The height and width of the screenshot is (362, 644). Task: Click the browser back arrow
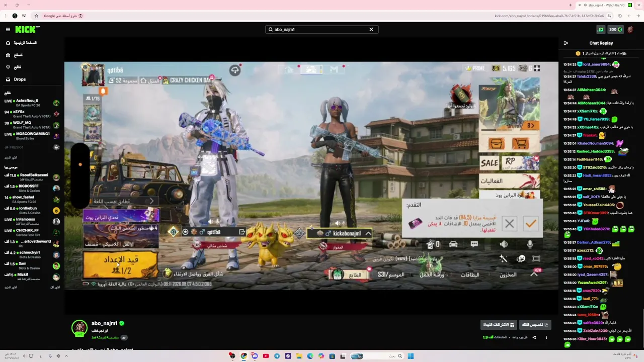[x=638, y=16]
